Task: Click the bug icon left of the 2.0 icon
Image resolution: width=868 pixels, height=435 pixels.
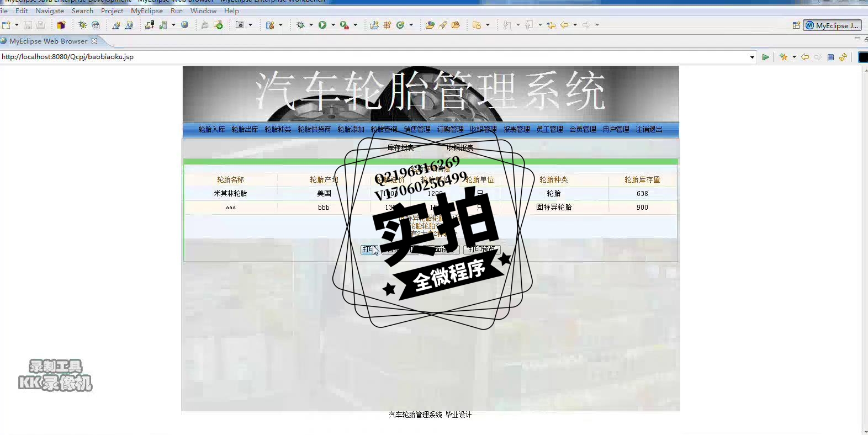Action: (x=82, y=25)
